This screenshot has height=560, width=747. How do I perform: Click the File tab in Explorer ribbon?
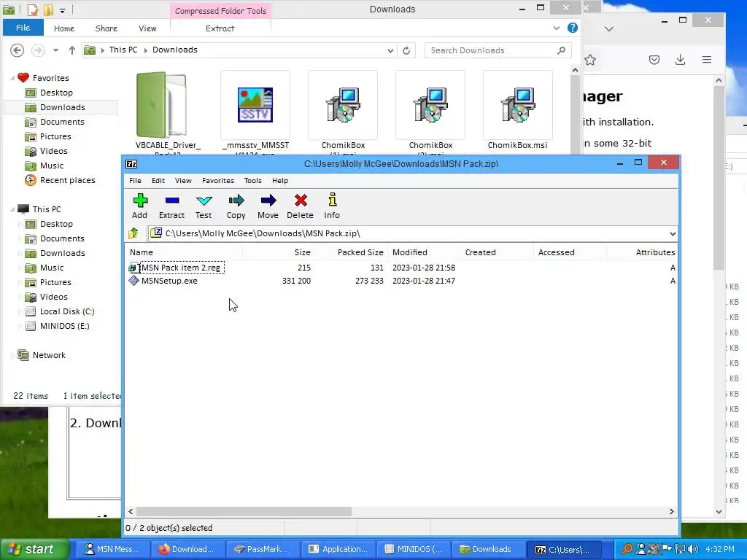tap(23, 28)
